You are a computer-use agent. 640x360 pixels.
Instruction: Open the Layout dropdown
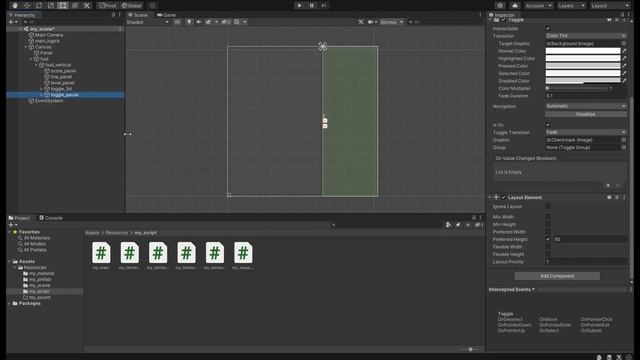tap(610, 6)
